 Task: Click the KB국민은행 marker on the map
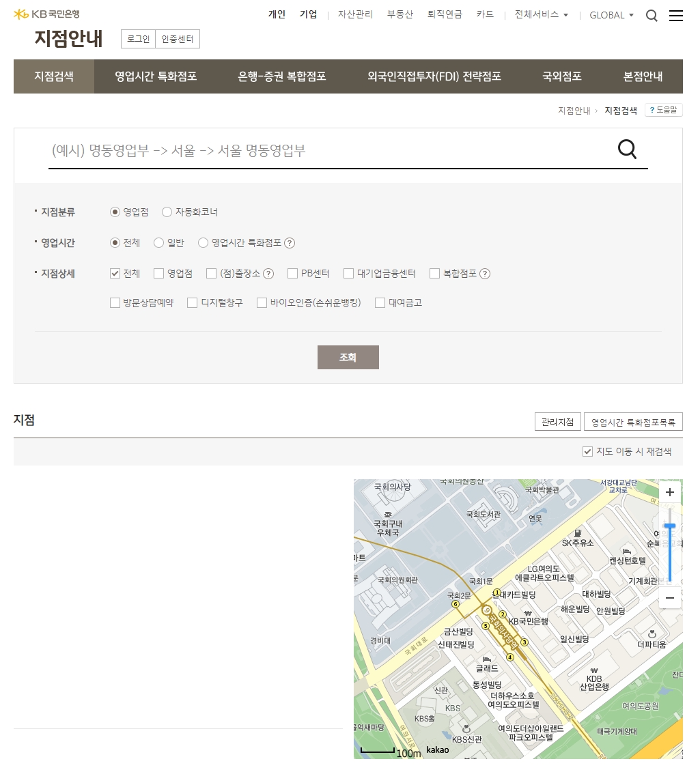tap(528, 613)
